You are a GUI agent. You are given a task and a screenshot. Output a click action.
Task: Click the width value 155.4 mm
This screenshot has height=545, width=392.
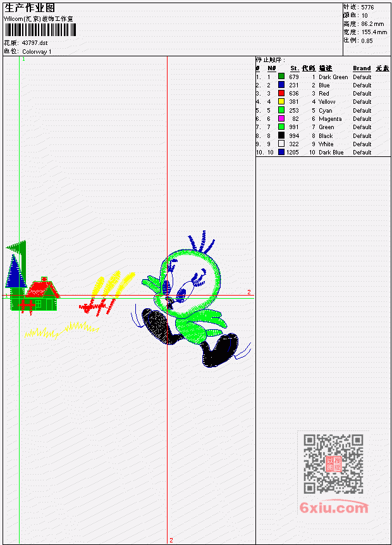click(374, 32)
